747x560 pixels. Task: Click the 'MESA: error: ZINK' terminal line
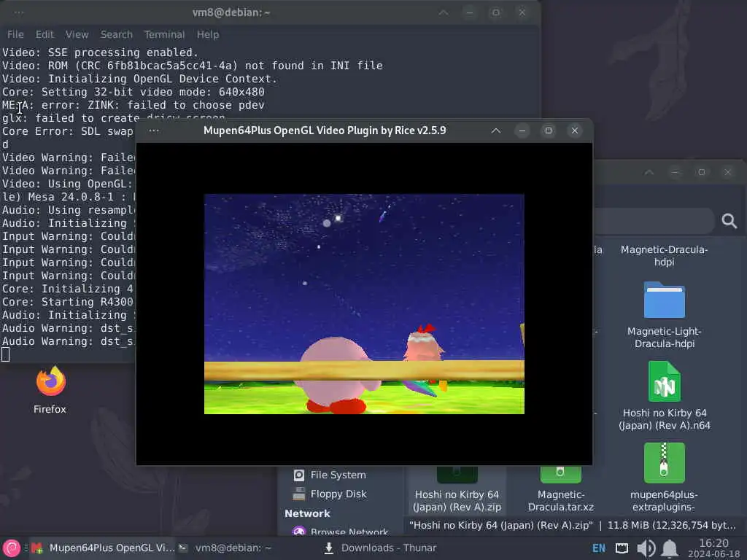point(133,105)
